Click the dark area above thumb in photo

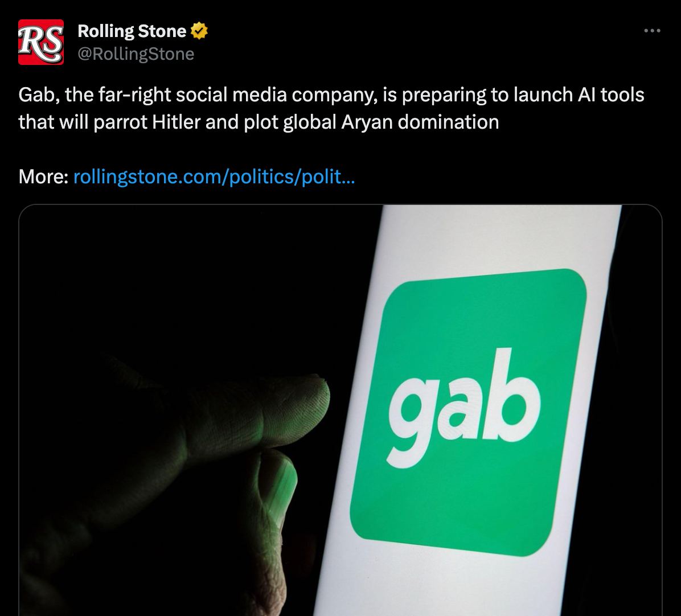195,282
